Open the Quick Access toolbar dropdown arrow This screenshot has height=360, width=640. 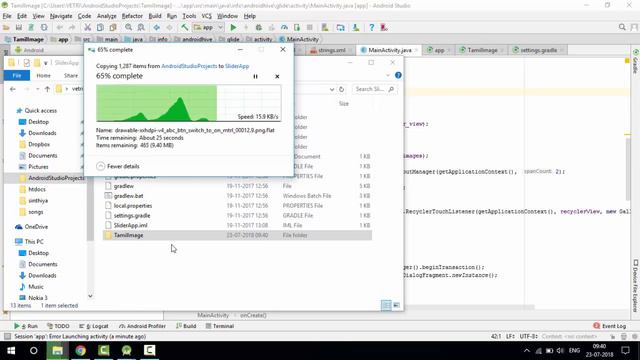(x=46, y=63)
